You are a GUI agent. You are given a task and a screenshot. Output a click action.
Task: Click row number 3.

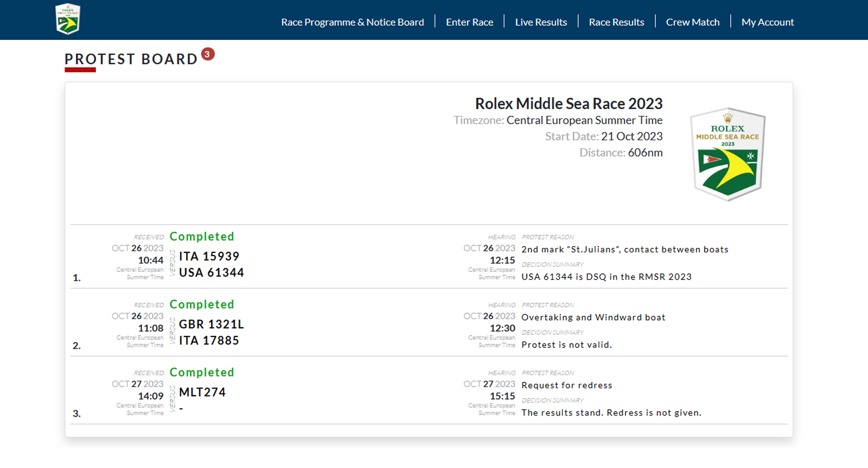click(77, 414)
